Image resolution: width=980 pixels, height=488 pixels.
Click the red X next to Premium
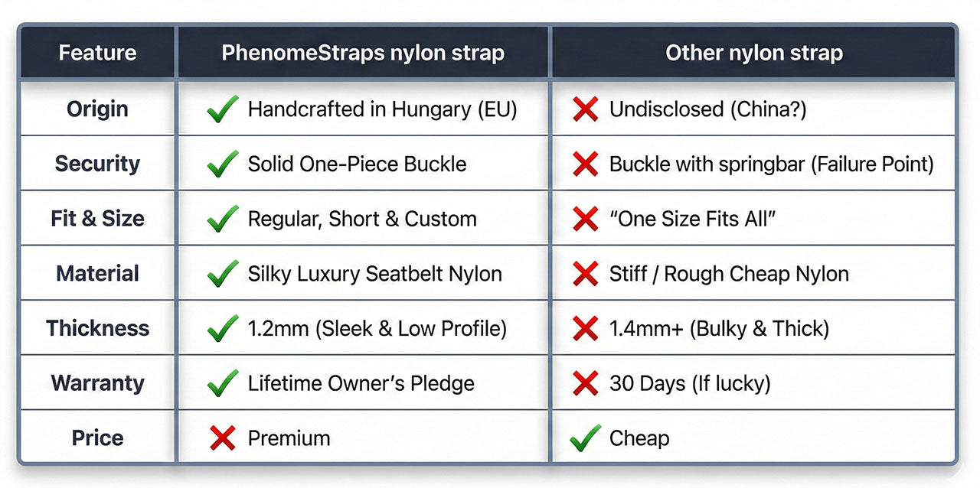[x=222, y=438]
